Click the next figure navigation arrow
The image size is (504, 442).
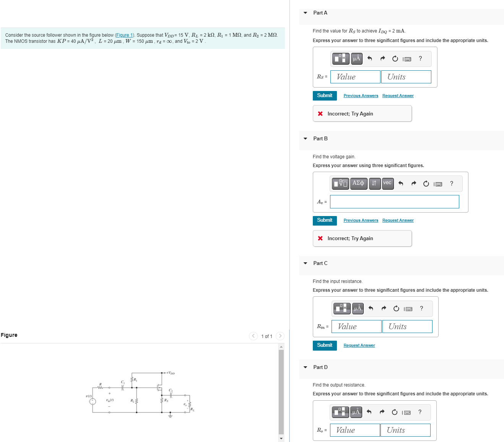click(280, 336)
